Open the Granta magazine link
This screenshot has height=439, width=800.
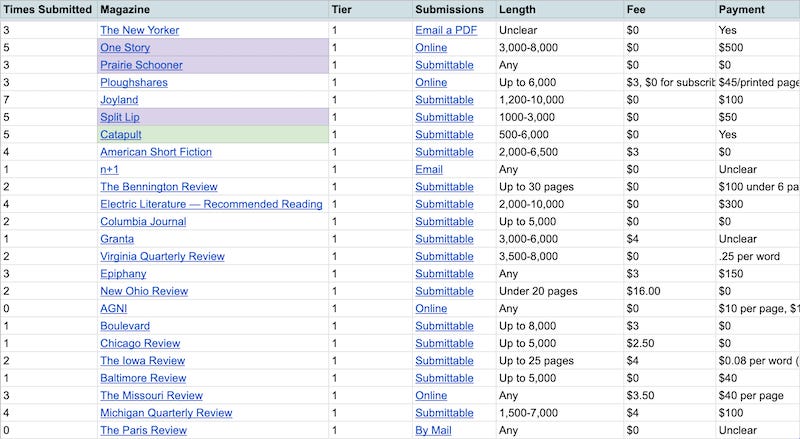pyautogui.click(x=117, y=238)
